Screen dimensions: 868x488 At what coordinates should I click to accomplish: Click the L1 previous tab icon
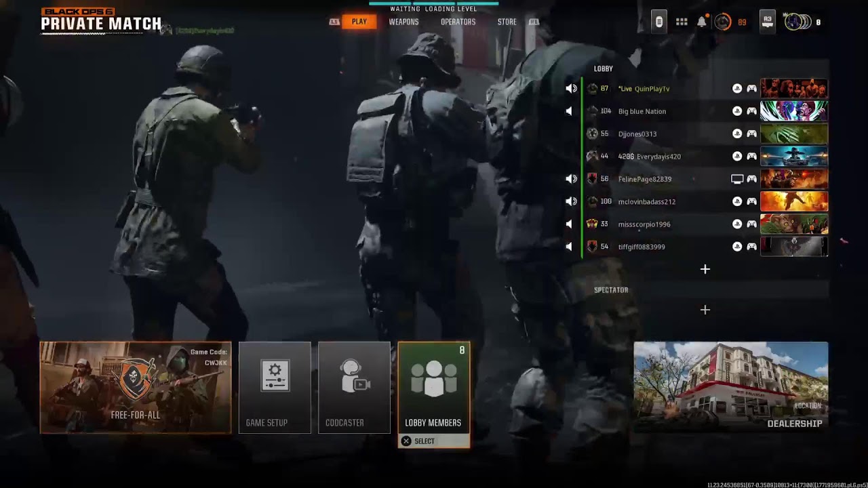[x=334, y=22]
